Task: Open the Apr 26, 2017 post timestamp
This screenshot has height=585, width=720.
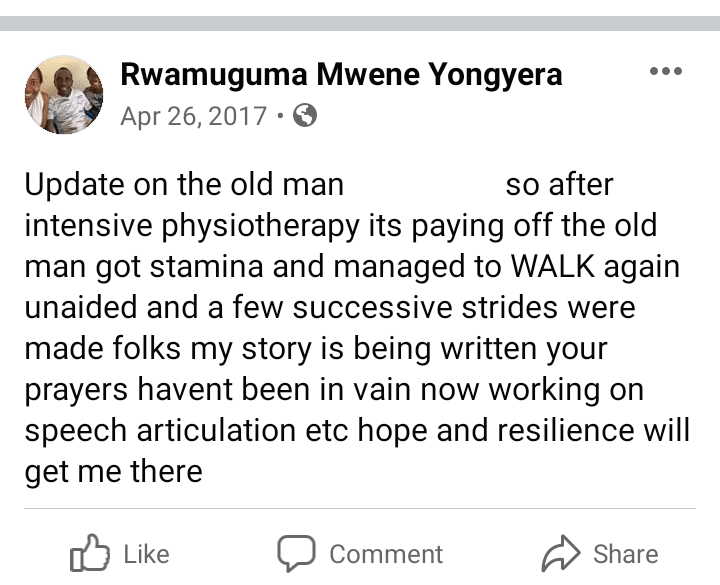Action: 193,116
